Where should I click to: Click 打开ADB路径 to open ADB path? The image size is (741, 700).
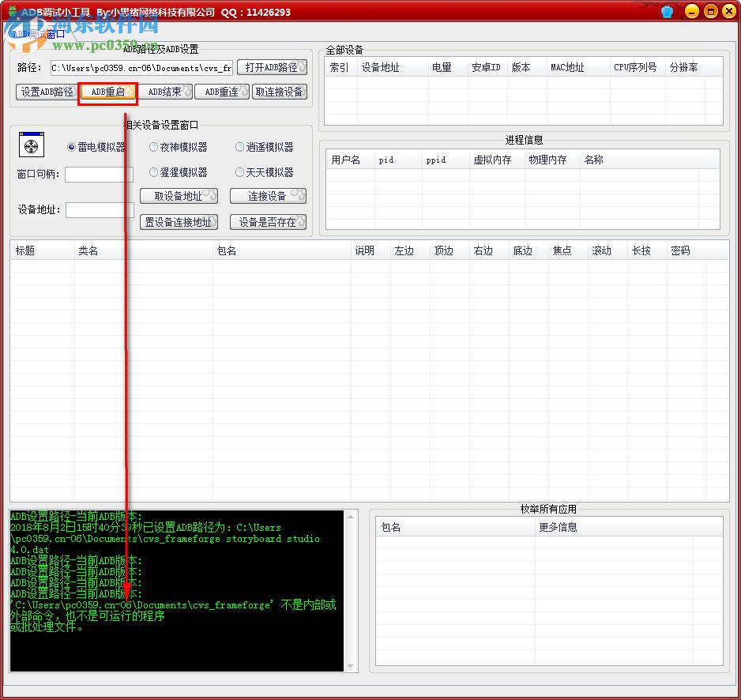click(x=272, y=67)
